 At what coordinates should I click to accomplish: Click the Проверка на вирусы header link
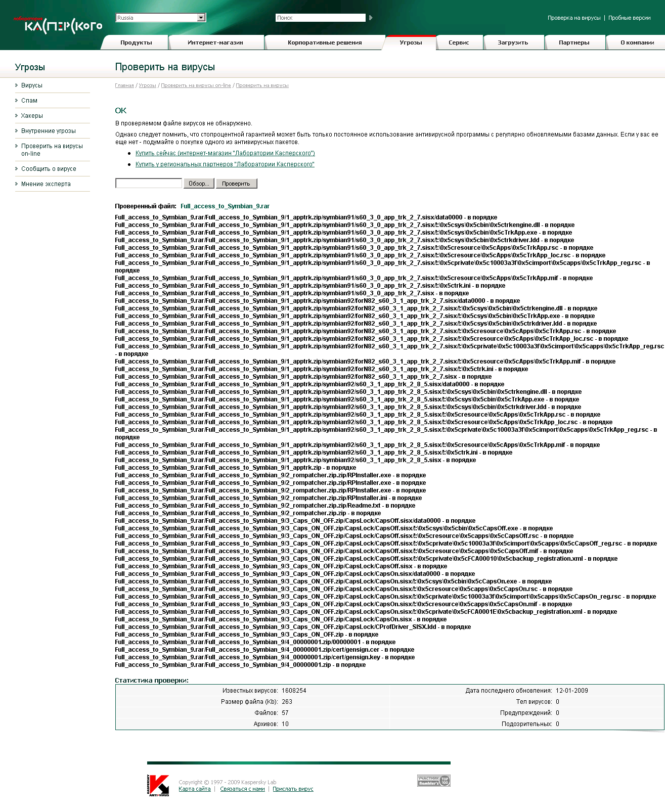pyautogui.click(x=574, y=18)
